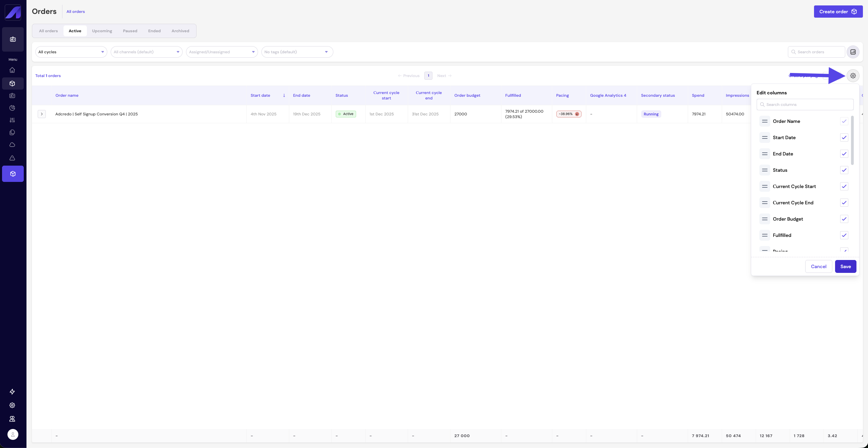Image resolution: width=868 pixels, height=448 pixels.
Task: Switch to the Archived orders tab
Action: 180,31
